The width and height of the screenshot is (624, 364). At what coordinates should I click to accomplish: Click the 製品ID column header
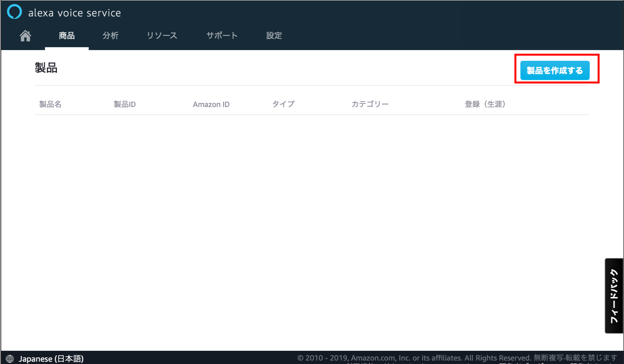pos(125,104)
